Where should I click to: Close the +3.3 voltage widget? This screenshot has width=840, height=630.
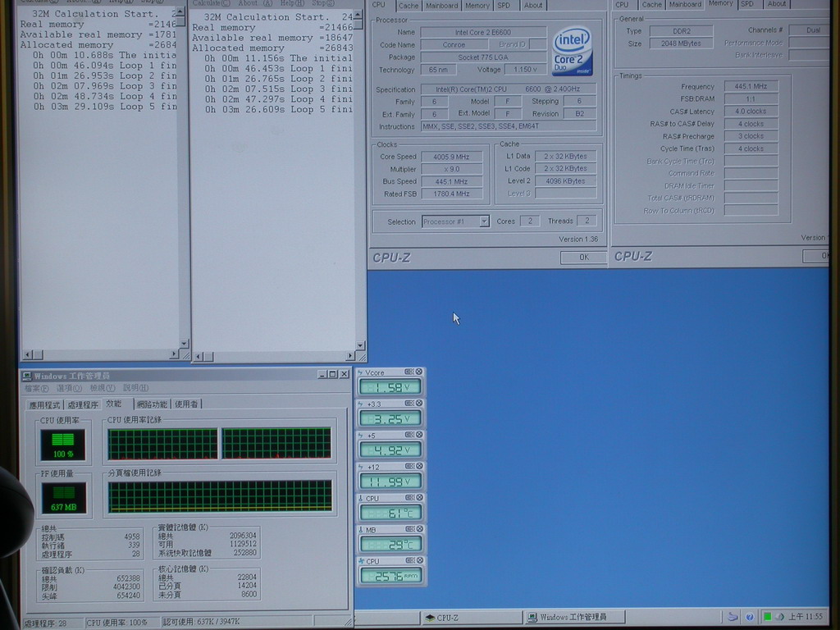pos(419,404)
